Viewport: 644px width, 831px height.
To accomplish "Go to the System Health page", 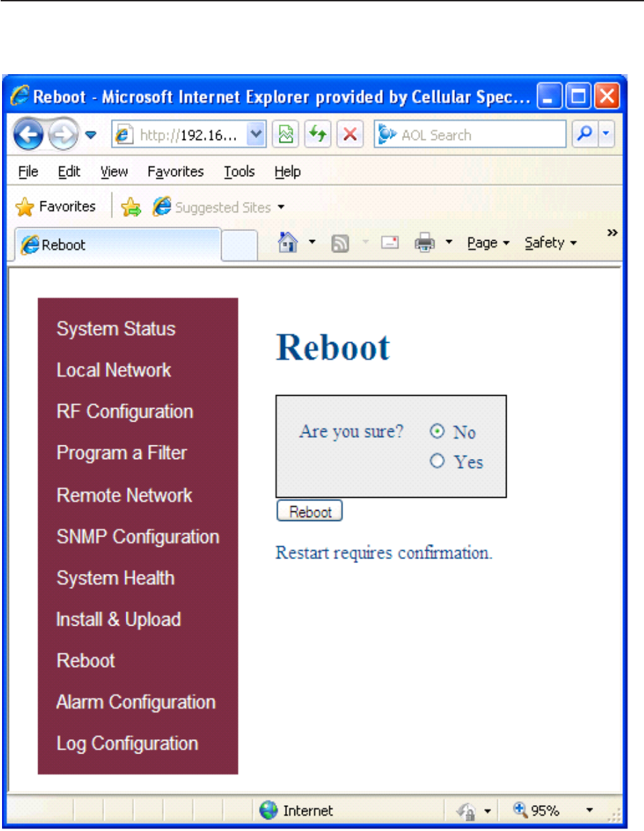I will (x=116, y=578).
